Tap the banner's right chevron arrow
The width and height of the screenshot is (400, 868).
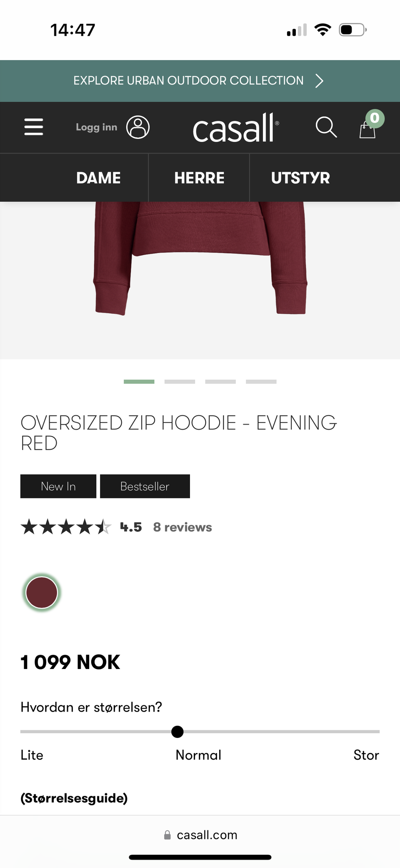pyautogui.click(x=319, y=81)
